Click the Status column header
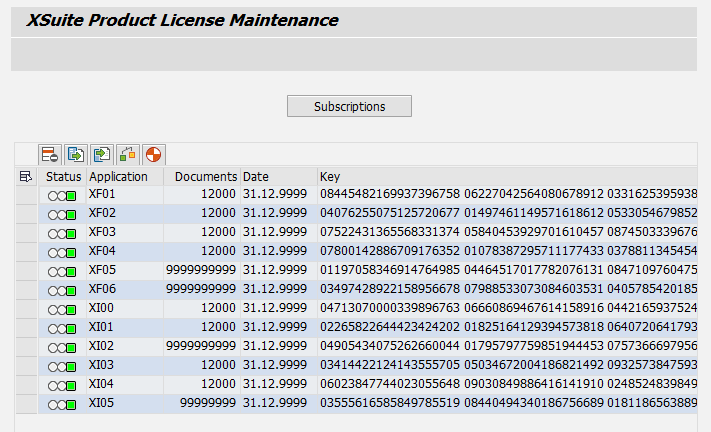 (x=64, y=177)
